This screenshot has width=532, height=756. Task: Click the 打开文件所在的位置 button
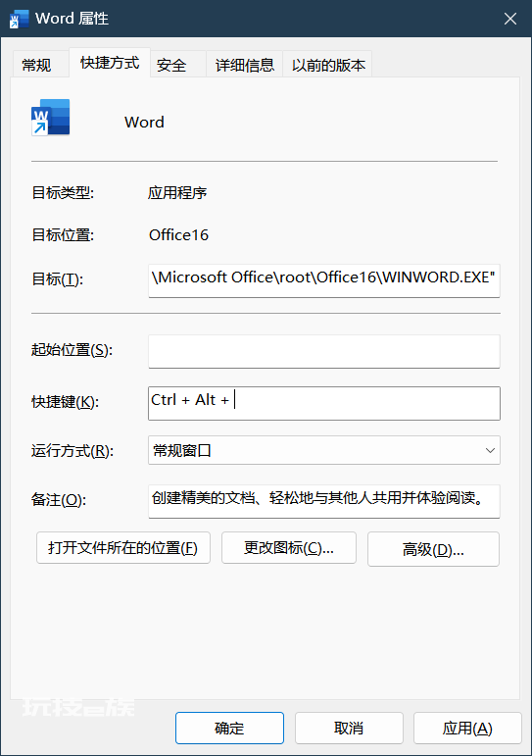pos(122,548)
